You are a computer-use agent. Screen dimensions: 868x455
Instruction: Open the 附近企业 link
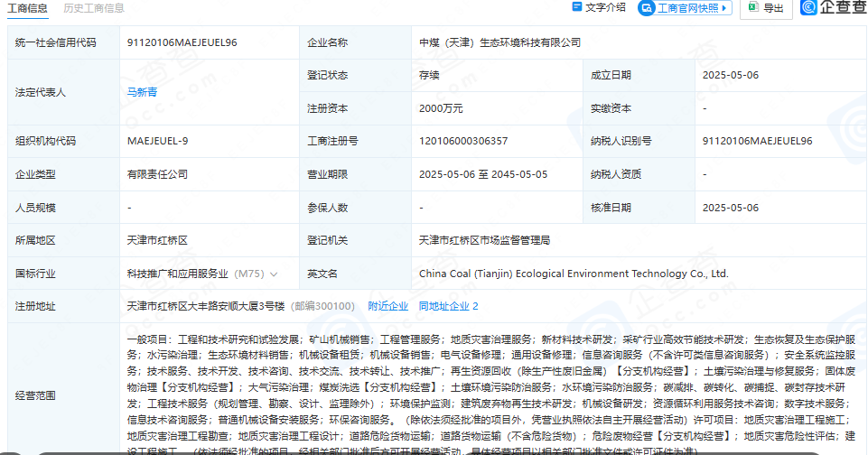[388, 306]
